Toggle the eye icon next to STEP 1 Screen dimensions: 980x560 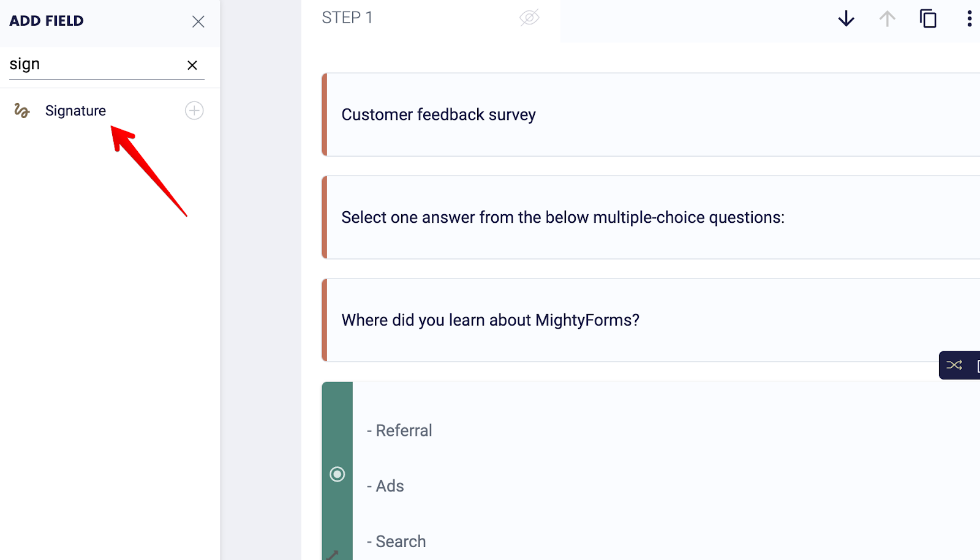tap(529, 18)
